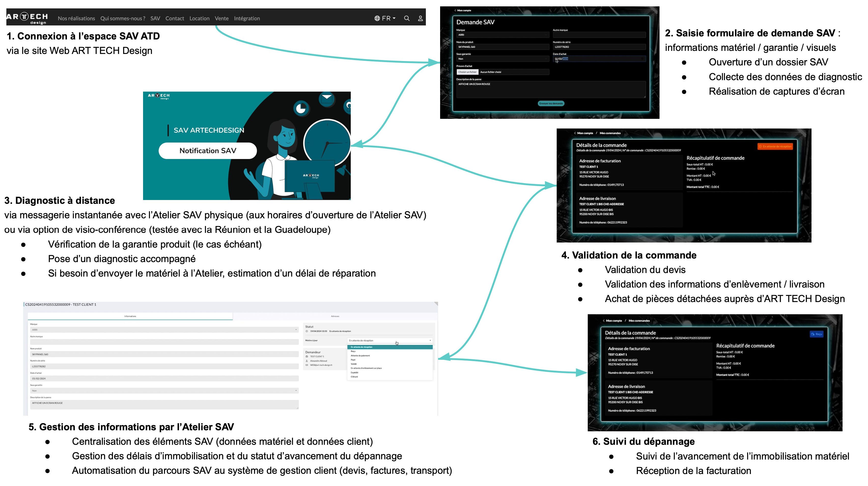This screenshot has height=486, width=868.
Task: Click the Date d'achat field in Demande SAV
Action: [x=599, y=59]
